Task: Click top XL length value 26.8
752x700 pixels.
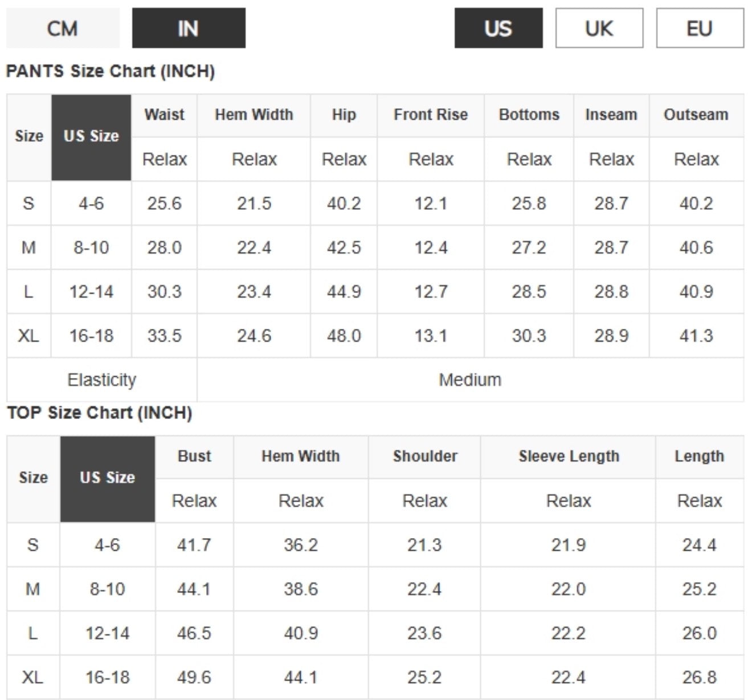Action: pyautogui.click(x=700, y=677)
